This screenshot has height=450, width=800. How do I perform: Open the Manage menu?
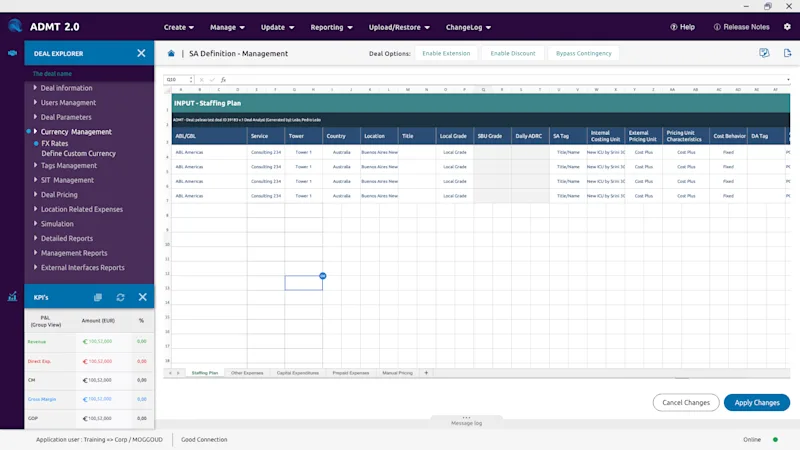[227, 27]
